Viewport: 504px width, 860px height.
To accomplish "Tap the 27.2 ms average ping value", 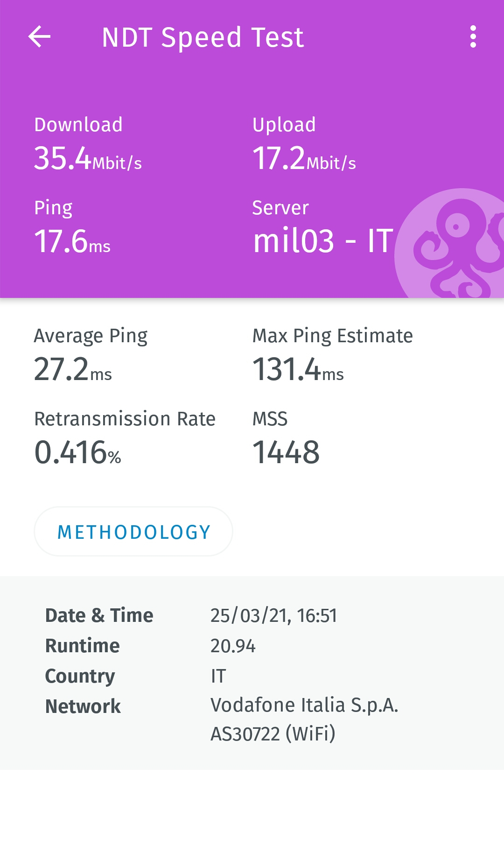I will tap(73, 369).
